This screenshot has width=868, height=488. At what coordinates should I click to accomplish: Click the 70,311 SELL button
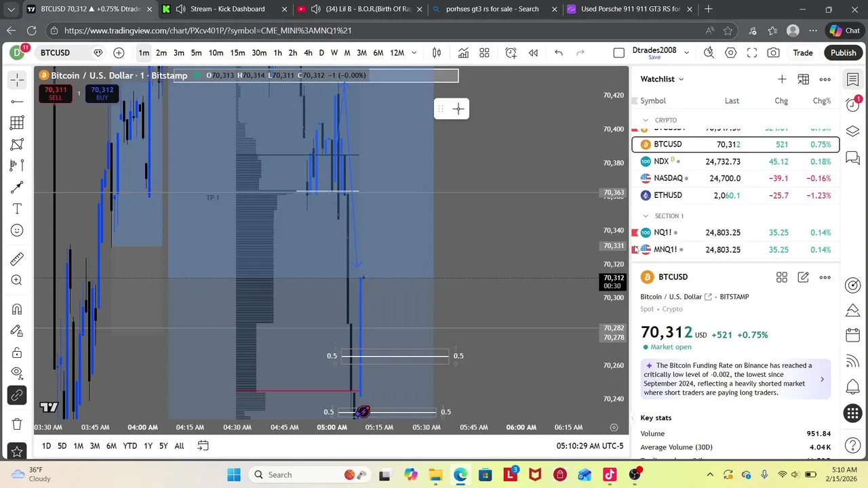pyautogui.click(x=56, y=94)
